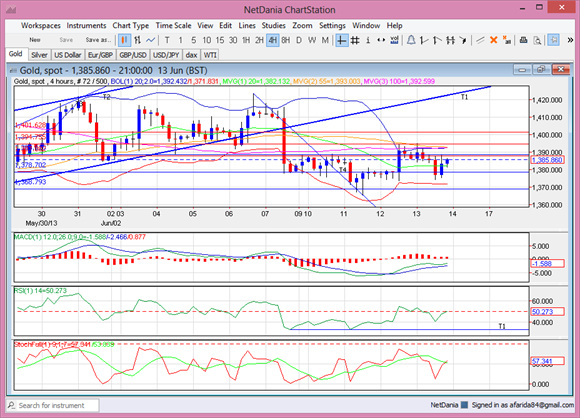The width and height of the screenshot is (580, 418).
Task: Click the info 'i' toolbar icon
Action: click(368, 40)
